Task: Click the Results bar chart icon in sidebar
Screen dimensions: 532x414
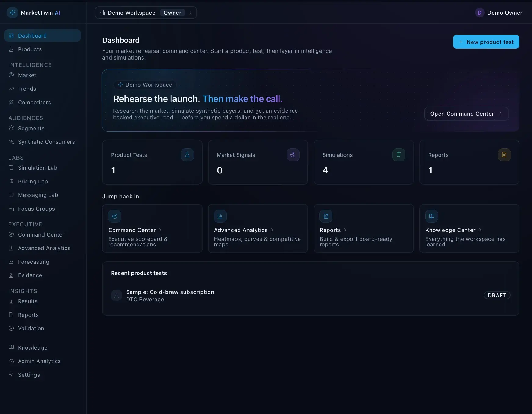Action: pyautogui.click(x=11, y=301)
